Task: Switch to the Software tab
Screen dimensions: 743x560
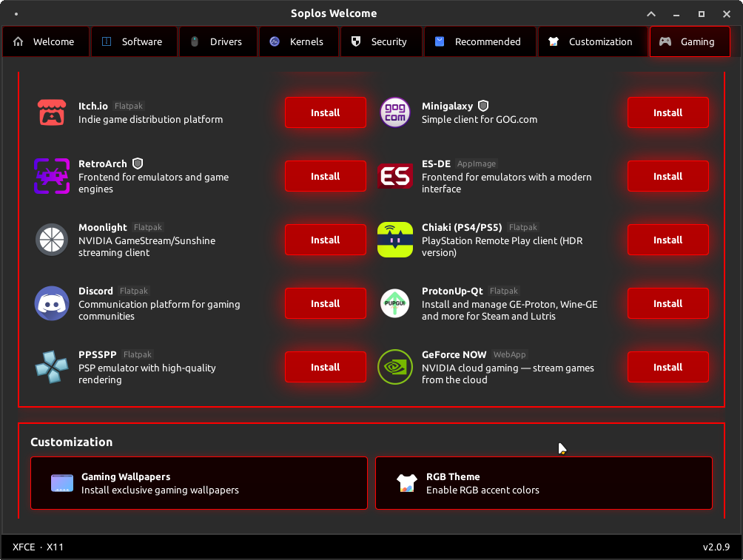Action: tap(134, 41)
